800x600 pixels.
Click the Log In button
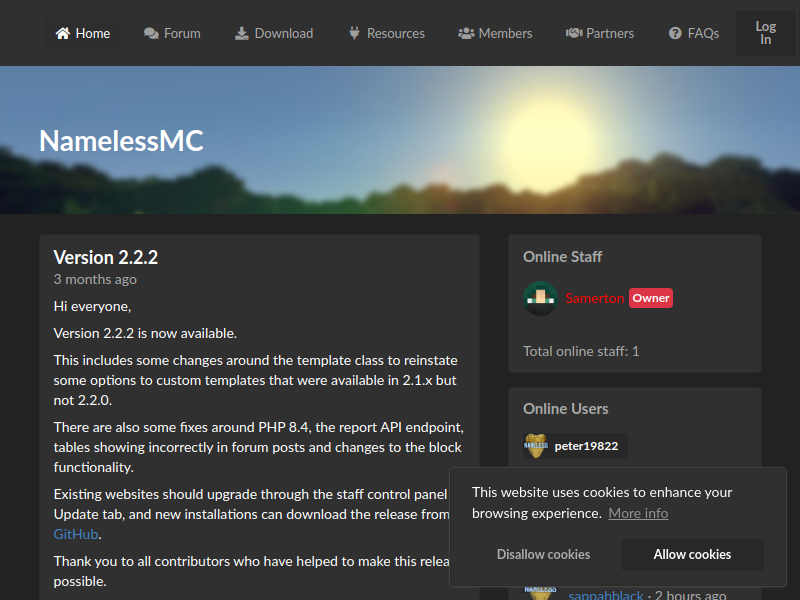[x=765, y=33]
